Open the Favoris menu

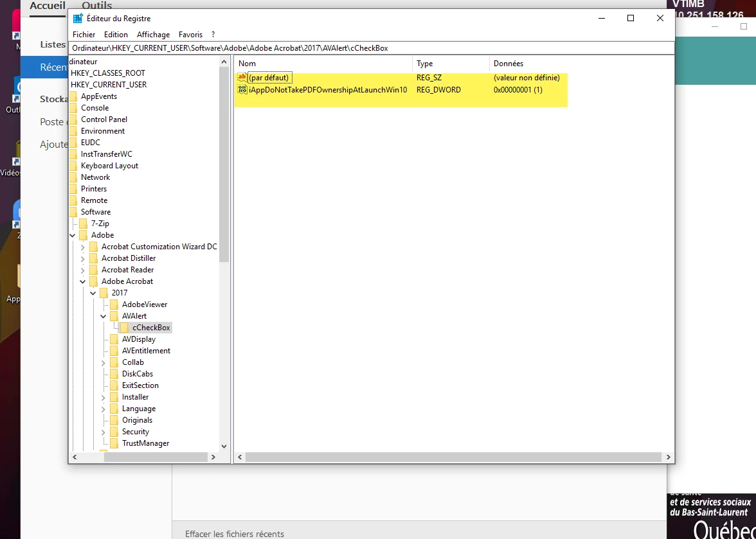point(190,35)
